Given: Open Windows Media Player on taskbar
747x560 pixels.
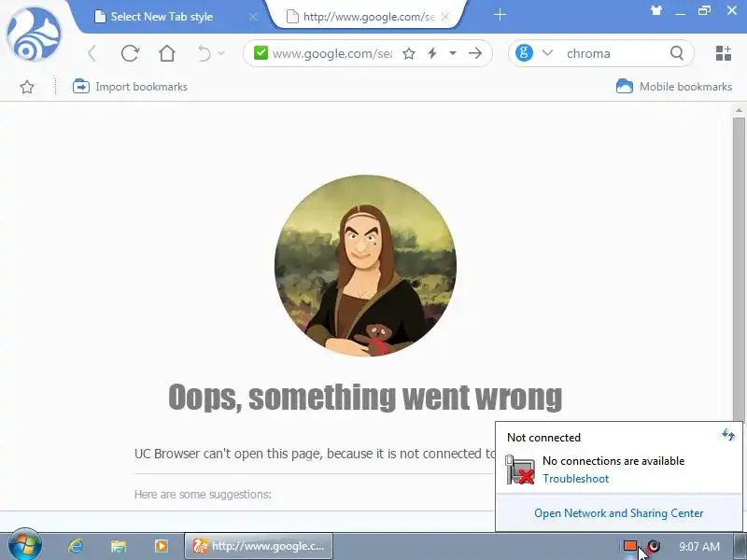Looking at the screenshot, I should coord(161,546).
